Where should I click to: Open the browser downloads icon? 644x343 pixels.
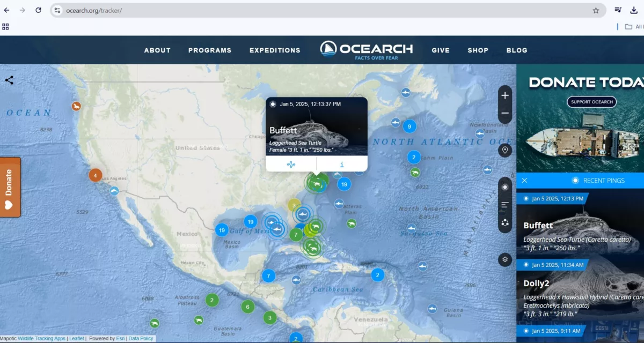pyautogui.click(x=634, y=10)
